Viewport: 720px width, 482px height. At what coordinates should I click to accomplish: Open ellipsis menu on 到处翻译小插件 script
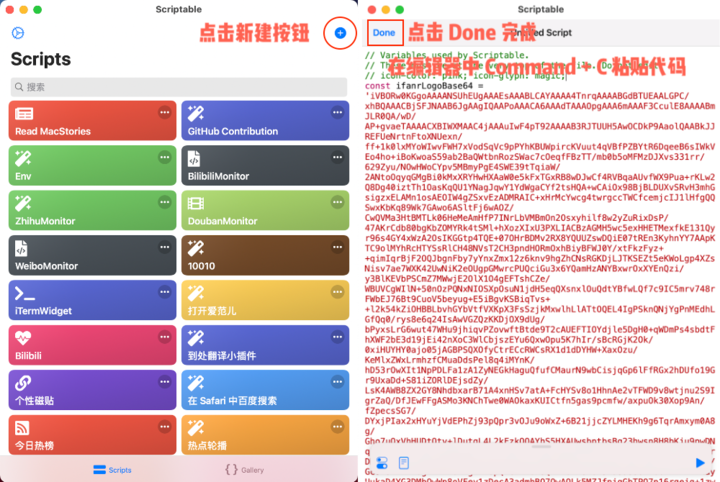pos(338,337)
